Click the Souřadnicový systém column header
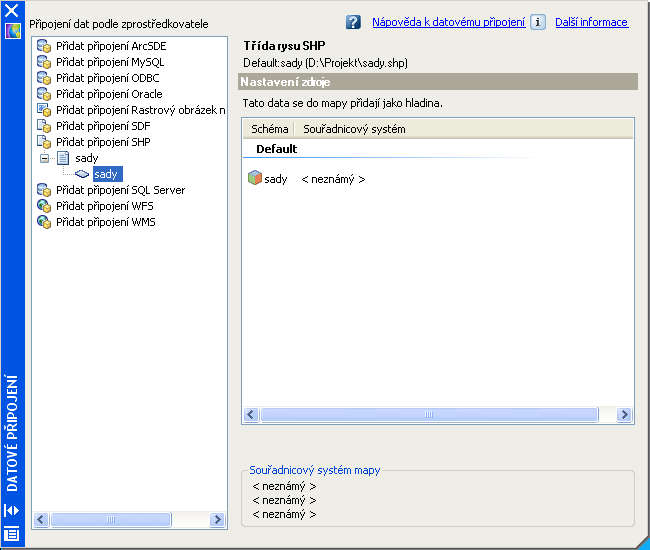The width and height of the screenshot is (650, 550). (354, 129)
